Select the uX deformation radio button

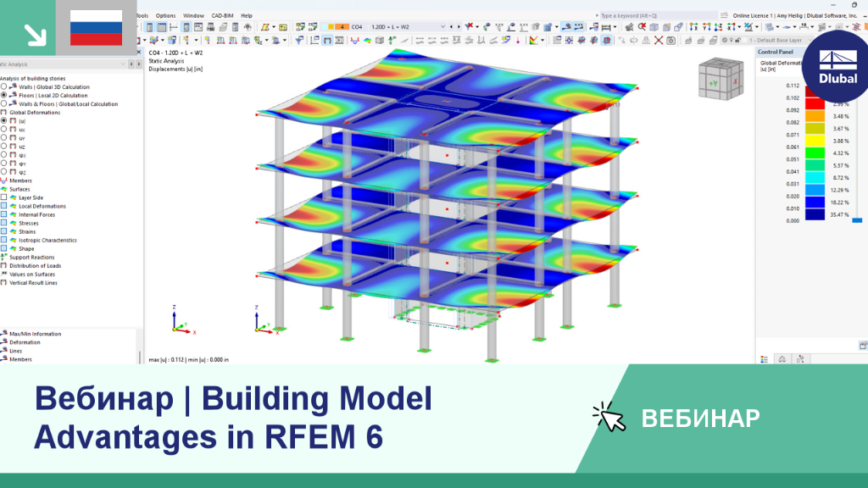point(4,129)
